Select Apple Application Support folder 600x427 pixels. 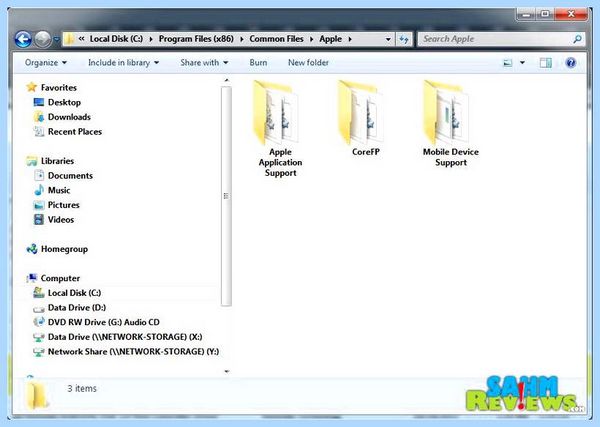coord(280,129)
